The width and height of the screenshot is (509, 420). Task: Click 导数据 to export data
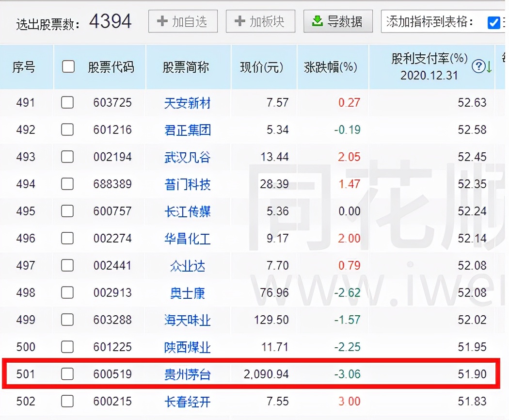point(338,21)
